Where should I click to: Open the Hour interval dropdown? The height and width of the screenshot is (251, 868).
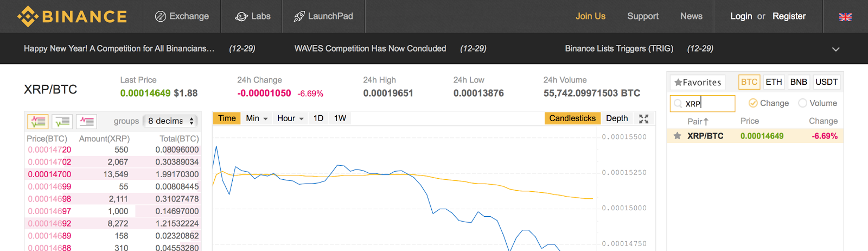290,118
